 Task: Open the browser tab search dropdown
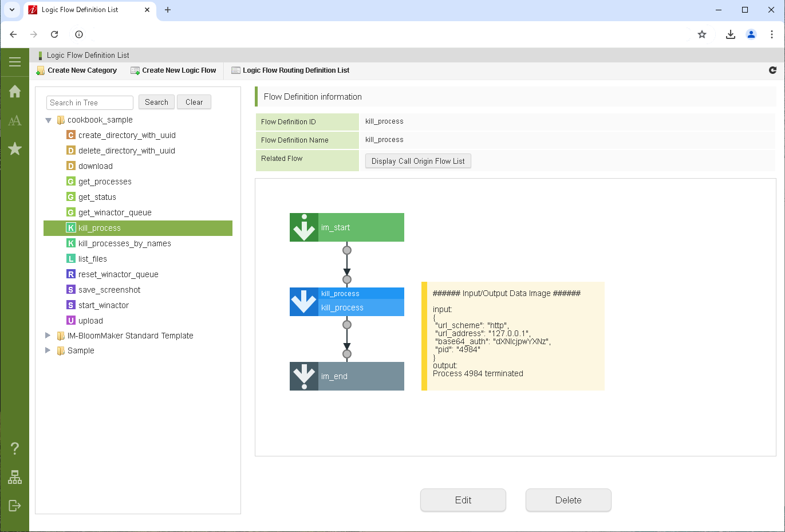[12, 10]
